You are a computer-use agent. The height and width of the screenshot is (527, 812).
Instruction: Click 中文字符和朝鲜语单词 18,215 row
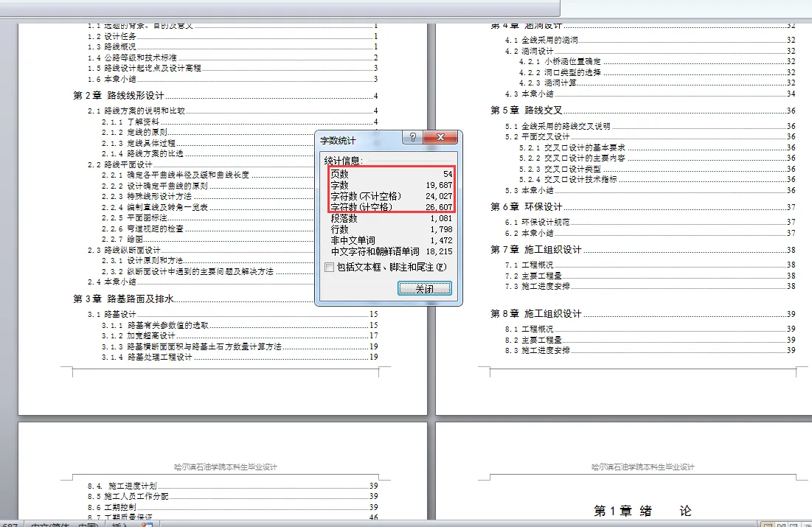392,251
